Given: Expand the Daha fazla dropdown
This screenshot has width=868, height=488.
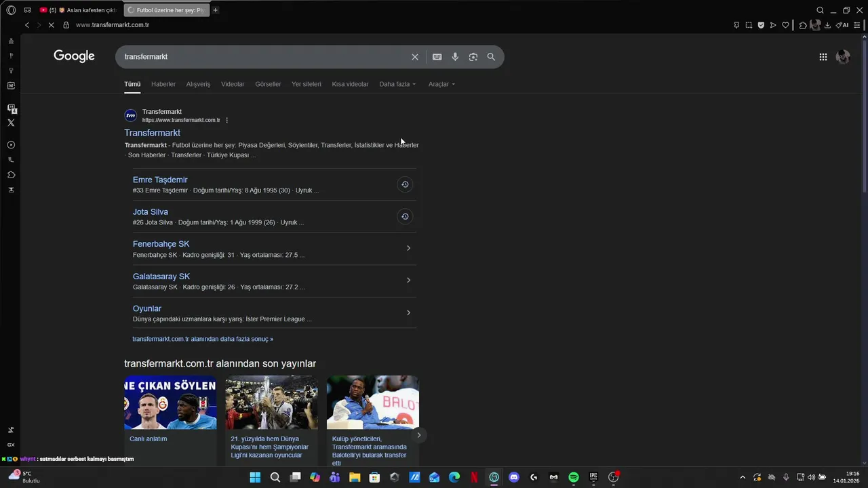Looking at the screenshot, I should pos(397,84).
